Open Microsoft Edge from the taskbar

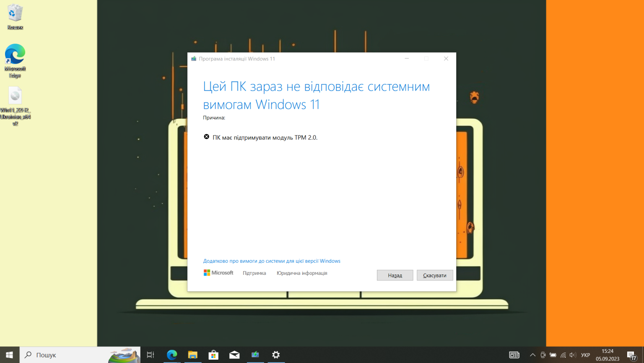tap(172, 355)
